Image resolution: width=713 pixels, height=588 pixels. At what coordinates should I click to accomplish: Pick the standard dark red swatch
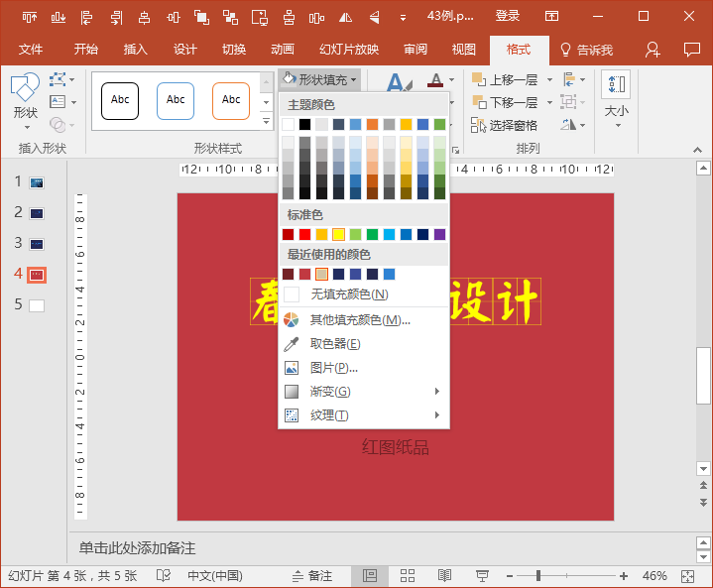tap(288, 235)
